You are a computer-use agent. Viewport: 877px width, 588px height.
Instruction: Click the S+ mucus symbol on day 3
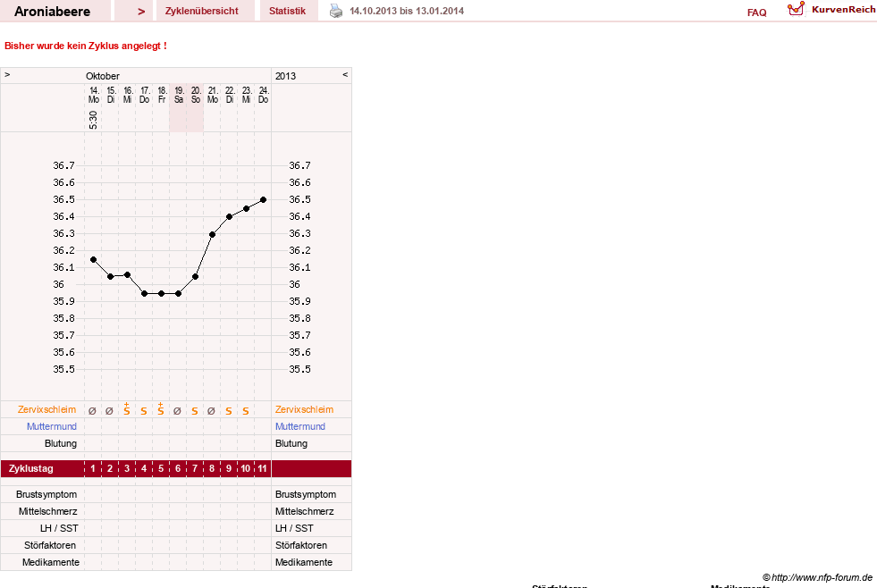[x=127, y=408]
